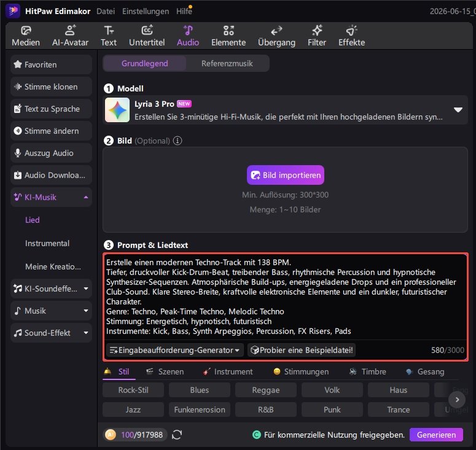The height and width of the screenshot is (450, 476).
Task: Add the Punk style tag
Action: coord(332,409)
